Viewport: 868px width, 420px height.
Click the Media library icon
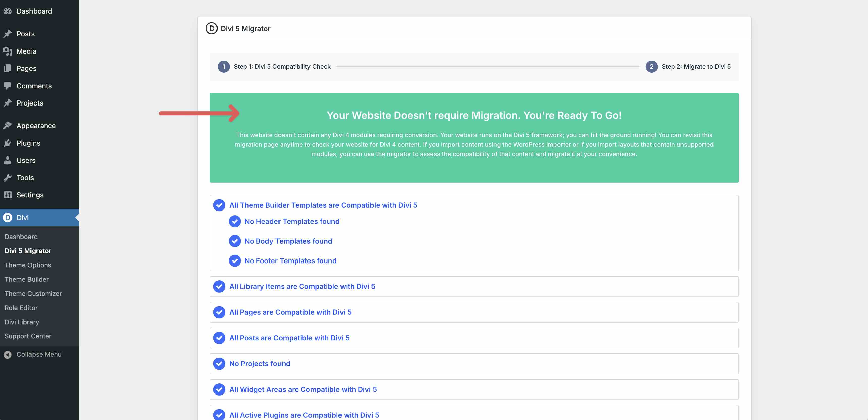click(x=8, y=51)
